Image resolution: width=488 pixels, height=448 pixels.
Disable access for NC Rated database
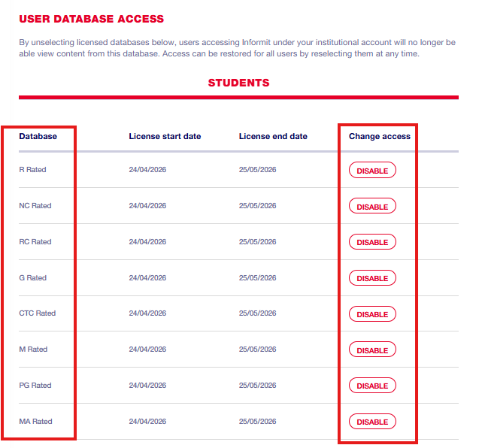click(372, 206)
